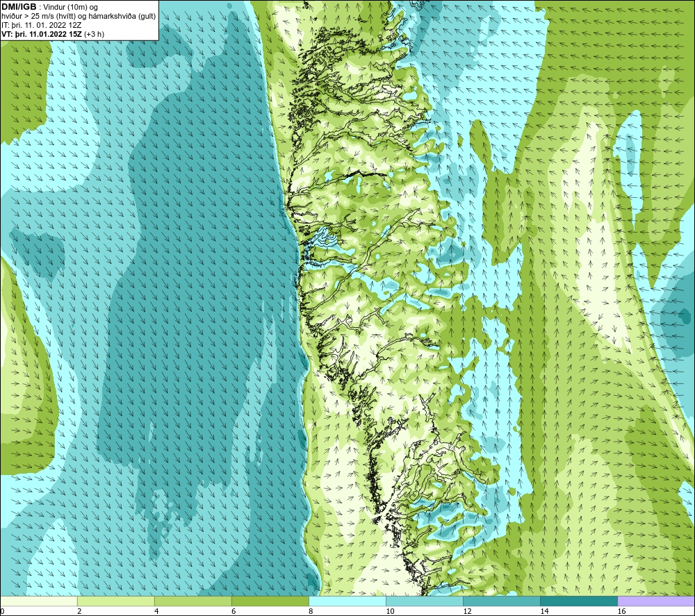Screen dimensions: 695x616
Task: Click the light green 2–4 legend swatch
Action: (x=116, y=601)
